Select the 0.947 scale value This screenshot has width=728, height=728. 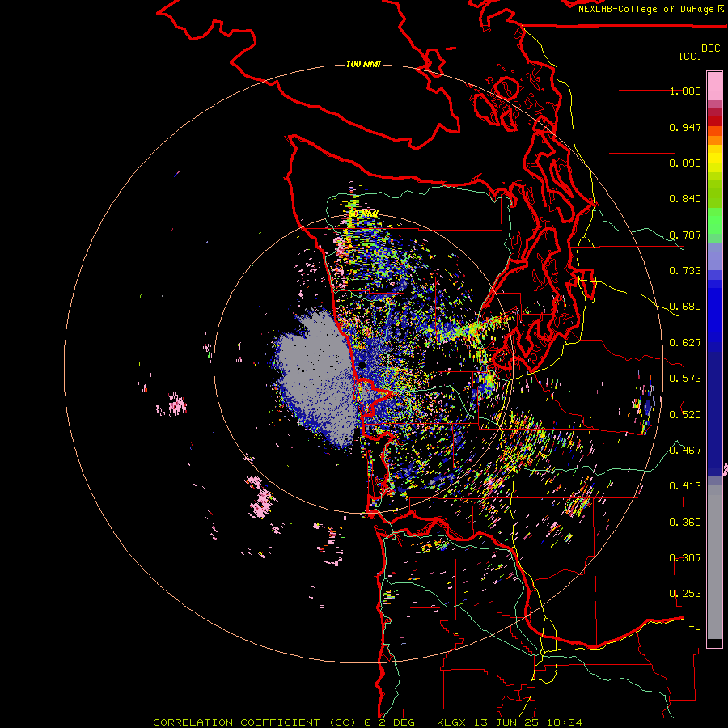pyautogui.click(x=685, y=127)
